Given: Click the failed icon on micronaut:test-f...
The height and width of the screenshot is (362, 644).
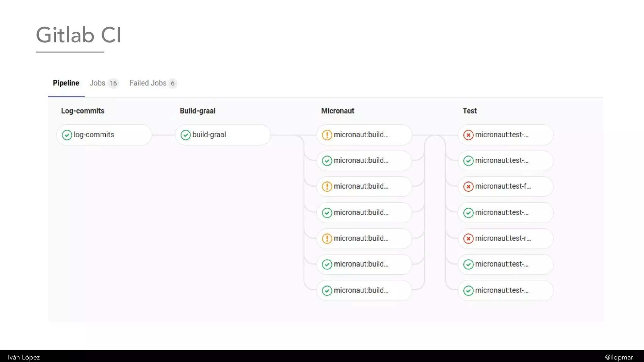Looking at the screenshot, I should coord(468,187).
